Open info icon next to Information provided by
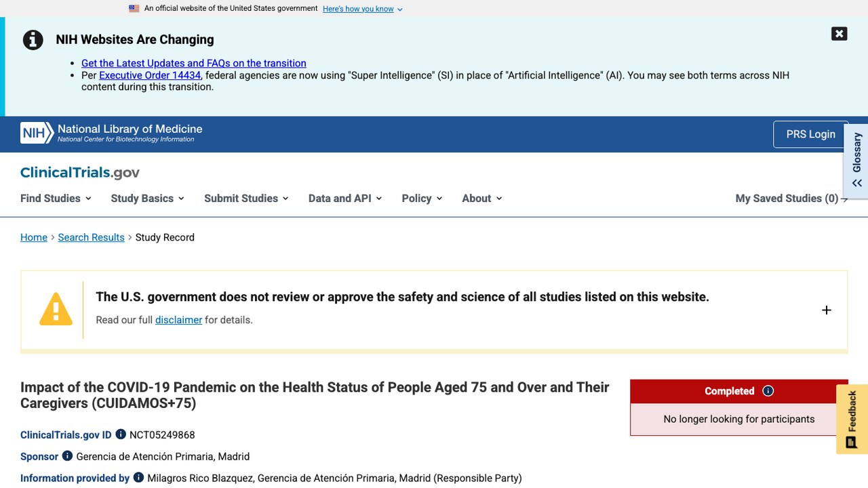The image size is (868, 488). (138, 478)
